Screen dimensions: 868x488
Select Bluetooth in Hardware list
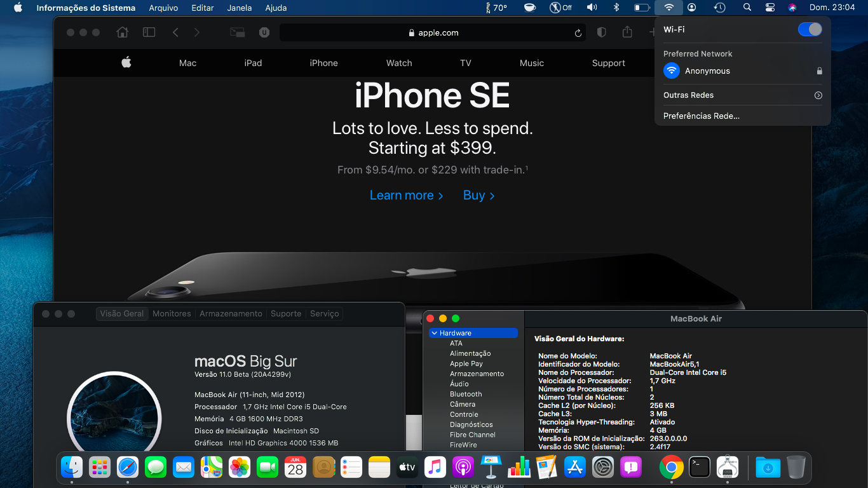click(466, 394)
